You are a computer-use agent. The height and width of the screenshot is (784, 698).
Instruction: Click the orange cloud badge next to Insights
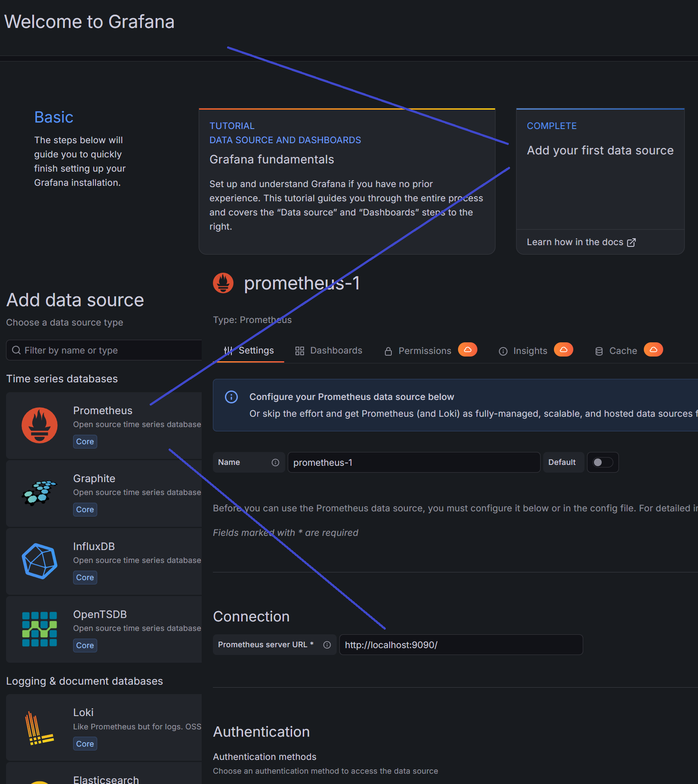563,350
